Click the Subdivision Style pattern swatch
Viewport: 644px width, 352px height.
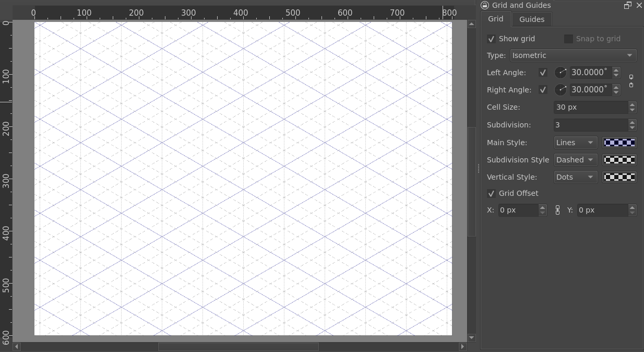coord(619,160)
